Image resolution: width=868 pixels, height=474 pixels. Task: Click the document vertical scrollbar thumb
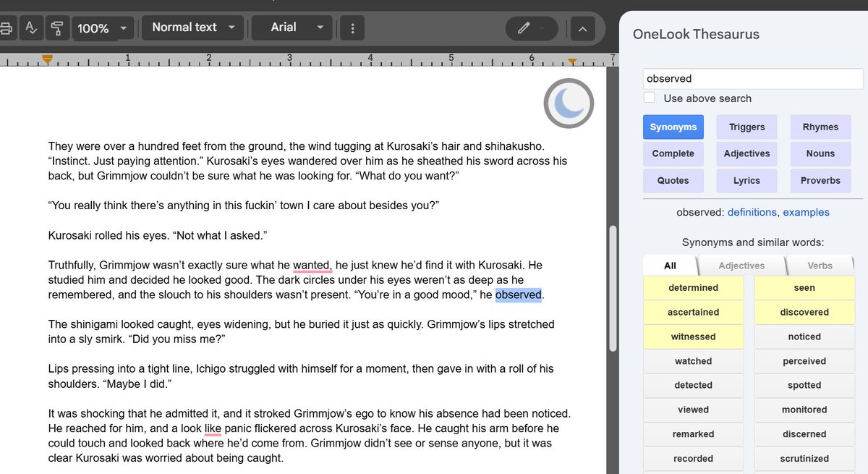tap(613, 288)
